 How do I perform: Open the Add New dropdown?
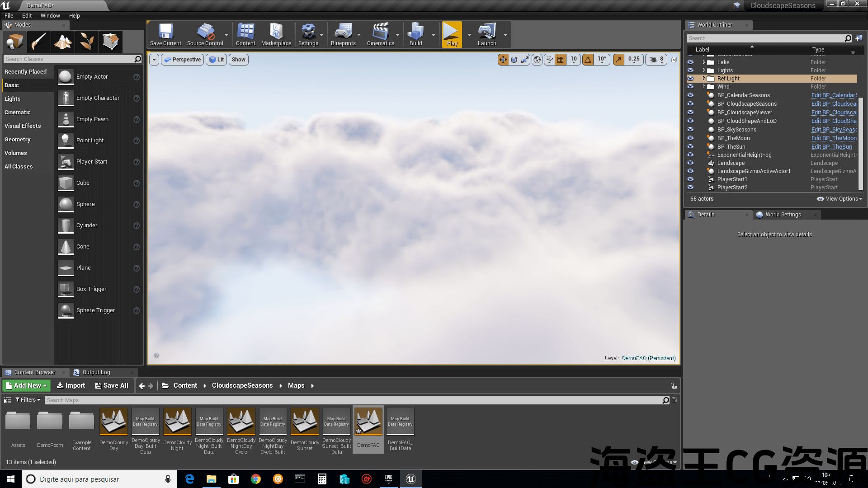click(26, 385)
